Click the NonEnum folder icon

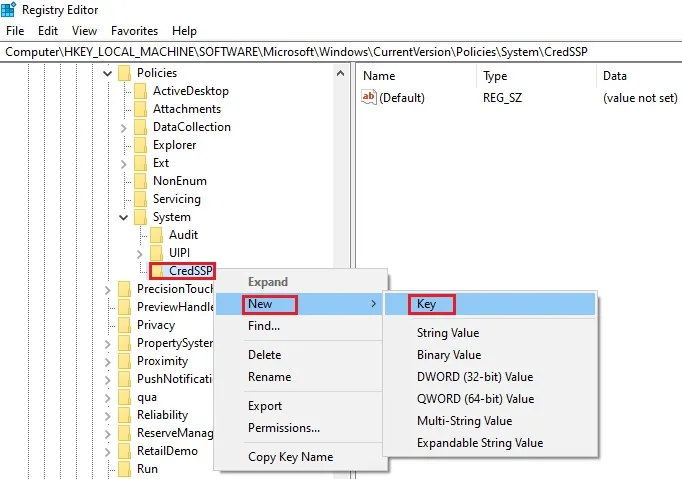(x=140, y=181)
